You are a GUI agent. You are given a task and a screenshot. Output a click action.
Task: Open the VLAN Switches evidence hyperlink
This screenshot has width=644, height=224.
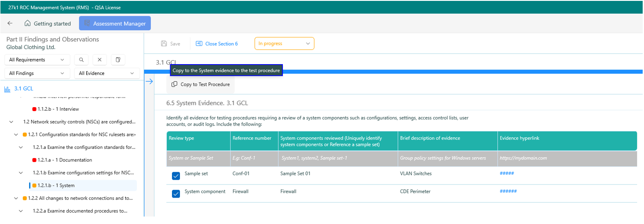click(507, 173)
